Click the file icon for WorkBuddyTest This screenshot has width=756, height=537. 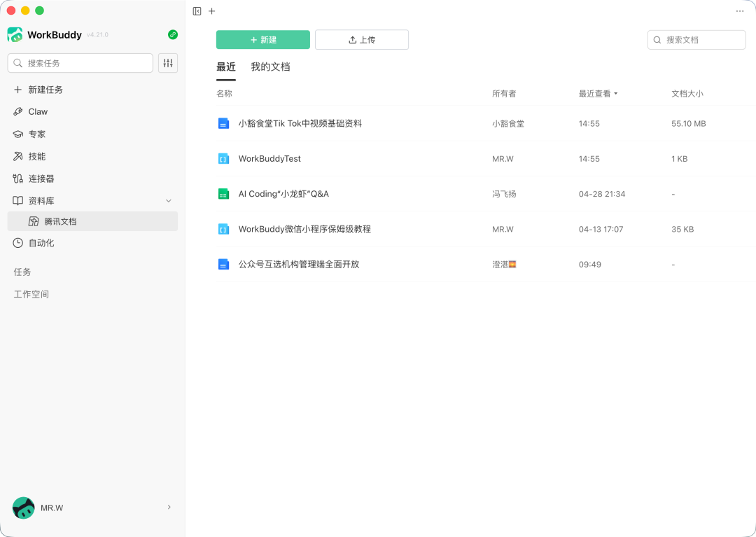click(x=223, y=159)
